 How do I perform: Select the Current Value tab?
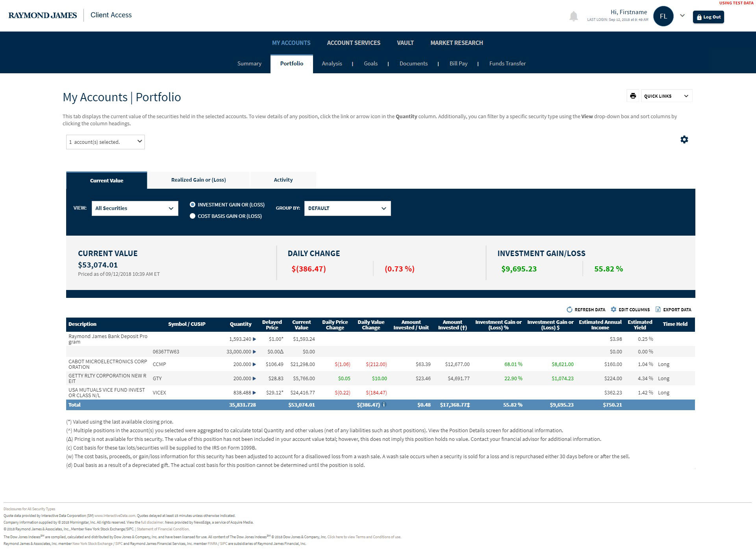click(x=107, y=180)
